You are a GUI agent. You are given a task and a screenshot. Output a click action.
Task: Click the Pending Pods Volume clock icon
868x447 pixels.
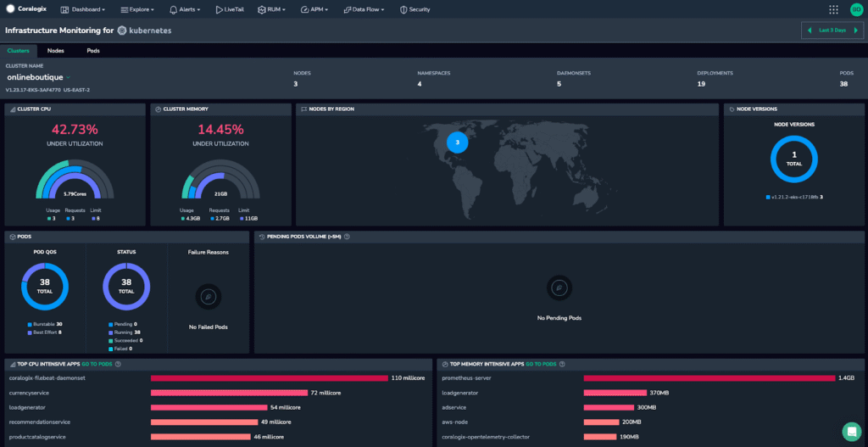tap(262, 237)
